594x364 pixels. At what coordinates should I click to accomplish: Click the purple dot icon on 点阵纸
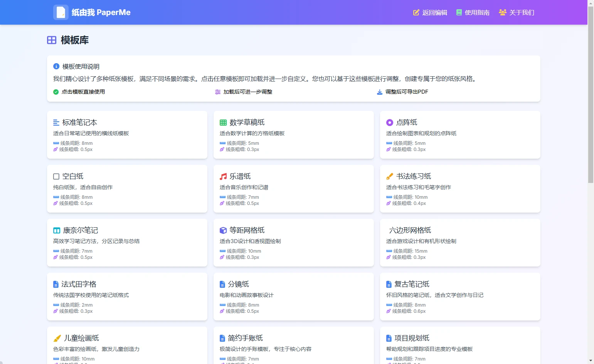point(390,122)
